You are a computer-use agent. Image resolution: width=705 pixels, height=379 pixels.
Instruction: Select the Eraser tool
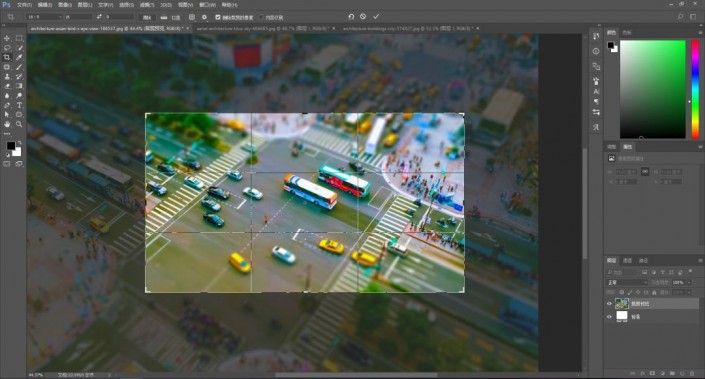click(x=7, y=86)
